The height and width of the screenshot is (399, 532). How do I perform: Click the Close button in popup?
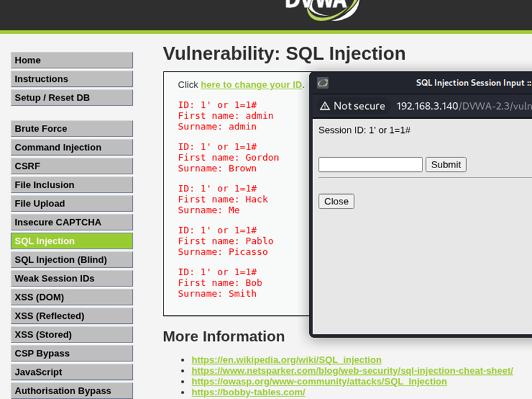point(336,201)
